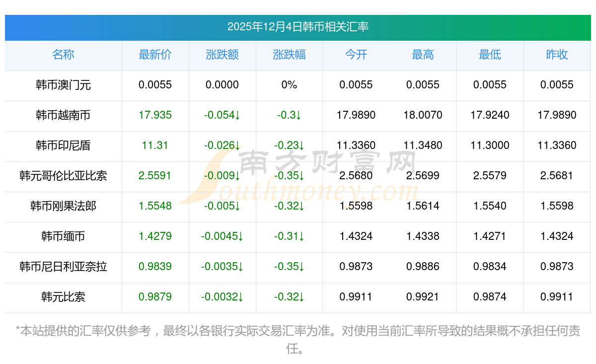The image size is (596, 364).
Task: Select the 韩元比索 row name
Action: pyautogui.click(x=63, y=297)
